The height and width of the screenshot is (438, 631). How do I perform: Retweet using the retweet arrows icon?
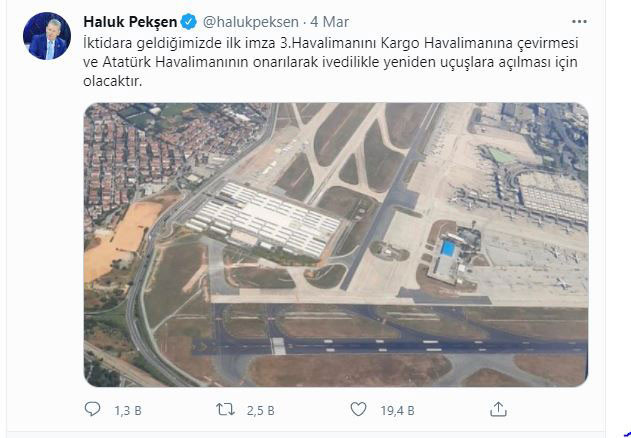click(225, 410)
